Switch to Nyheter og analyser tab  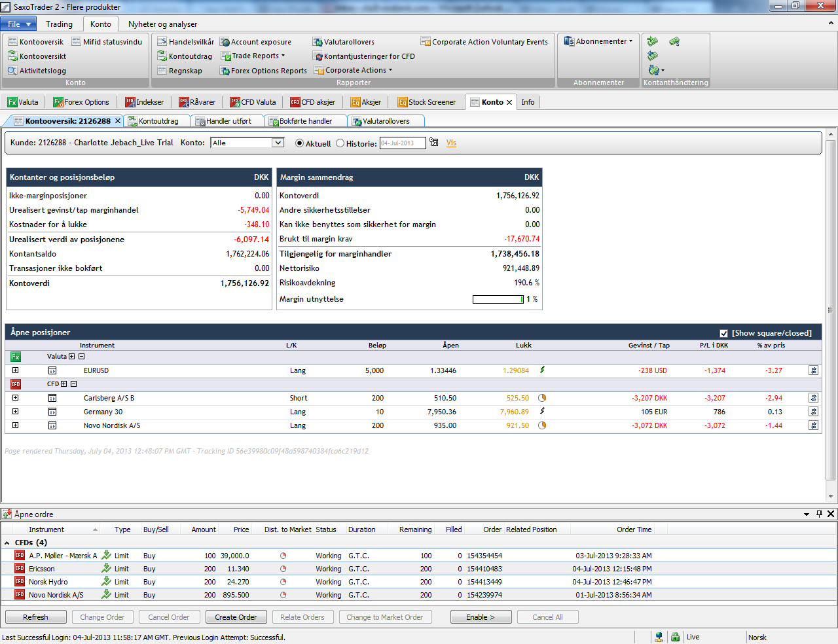point(163,24)
